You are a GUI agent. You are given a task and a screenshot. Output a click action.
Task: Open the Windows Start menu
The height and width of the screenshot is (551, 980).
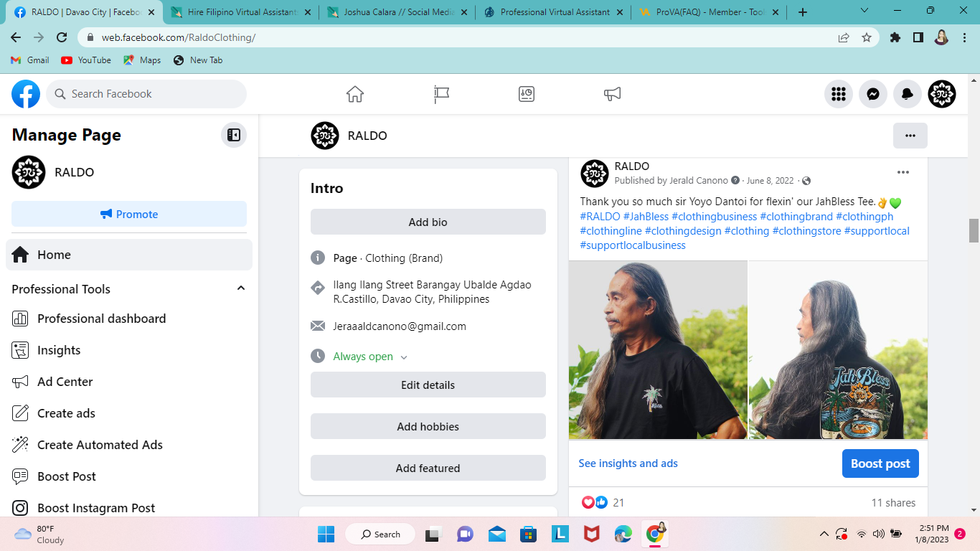tap(326, 534)
